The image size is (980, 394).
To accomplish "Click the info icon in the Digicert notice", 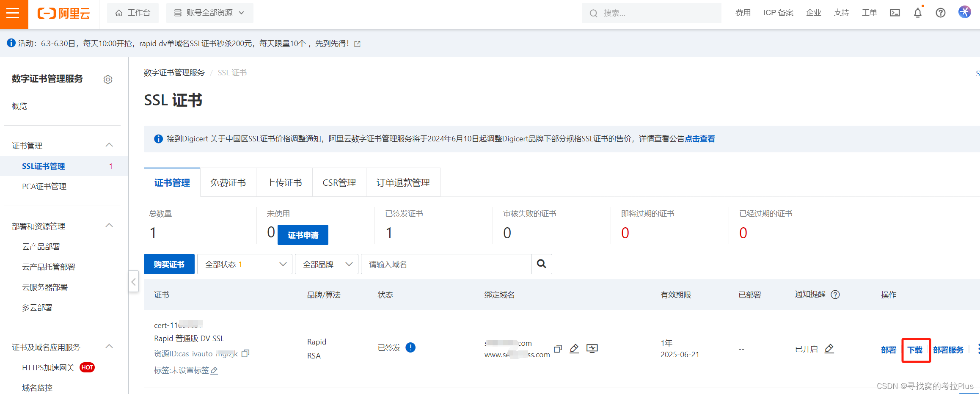I will 158,139.
